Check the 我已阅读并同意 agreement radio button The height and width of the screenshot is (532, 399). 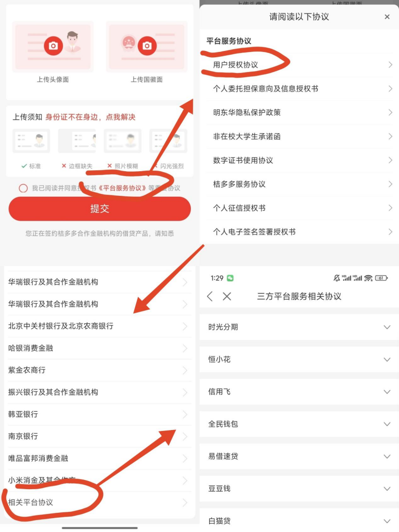click(x=23, y=188)
